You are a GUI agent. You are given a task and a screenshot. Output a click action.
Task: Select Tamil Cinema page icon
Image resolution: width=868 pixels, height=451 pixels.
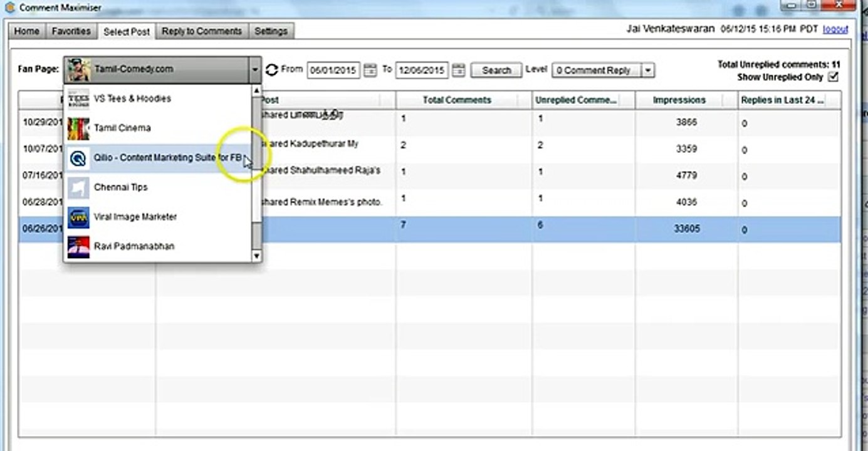(78, 128)
